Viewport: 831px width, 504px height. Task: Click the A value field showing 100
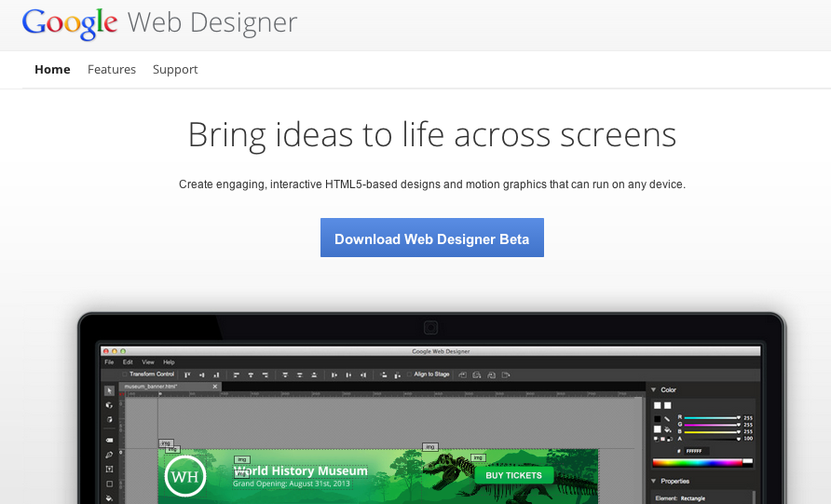pyautogui.click(x=748, y=439)
